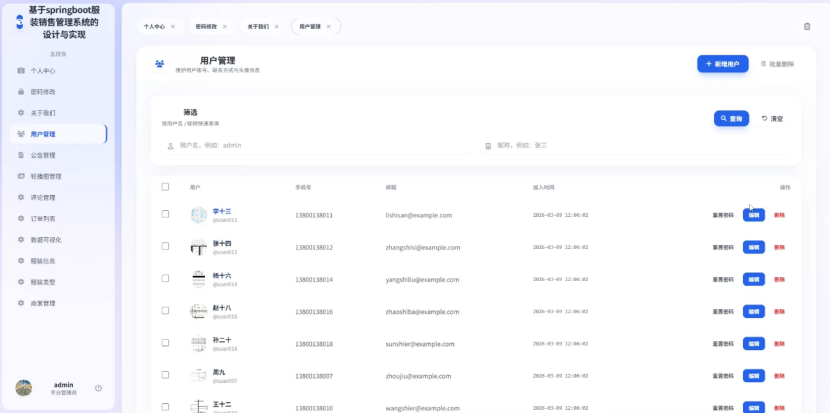The width and height of the screenshot is (830, 413).
Task: Click the 新增用户 button
Action: pyautogui.click(x=723, y=64)
